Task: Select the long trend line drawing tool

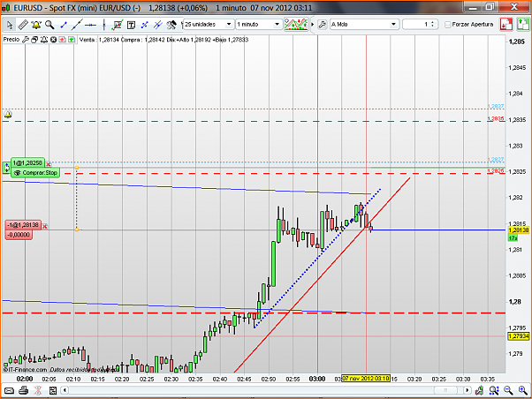Action: 78,25
